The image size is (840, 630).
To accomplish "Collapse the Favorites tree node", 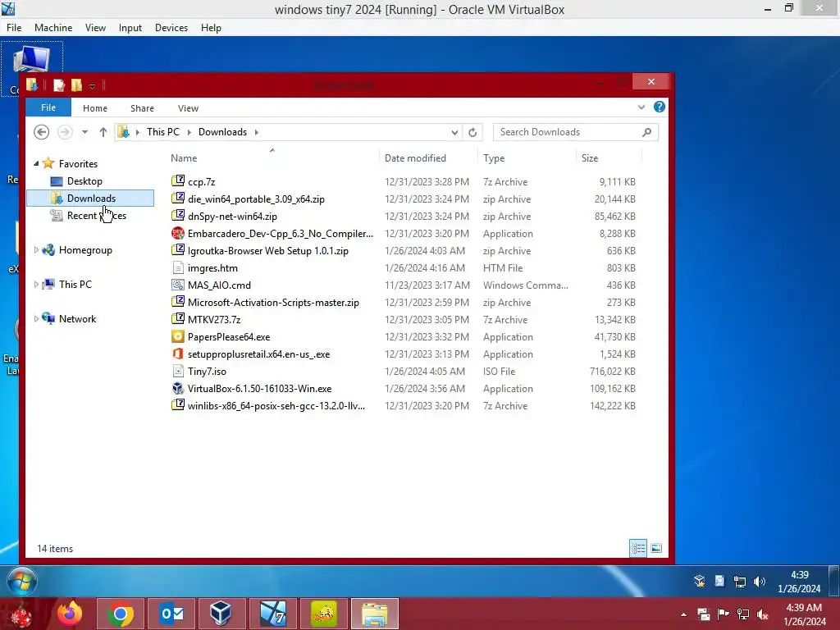I will [x=36, y=163].
